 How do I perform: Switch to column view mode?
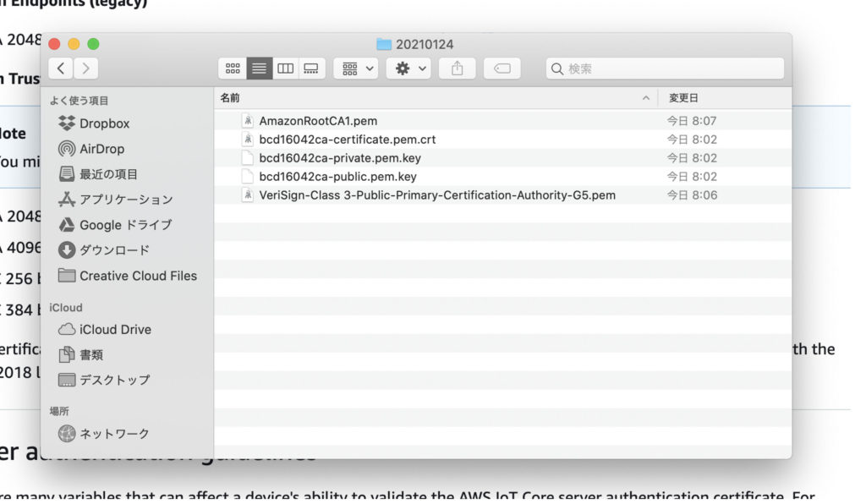(x=285, y=68)
